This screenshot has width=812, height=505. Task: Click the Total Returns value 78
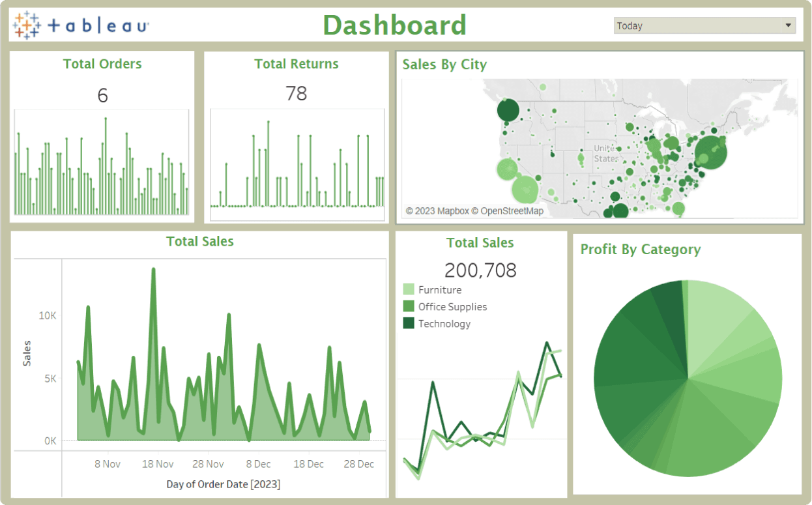(296, 94)
